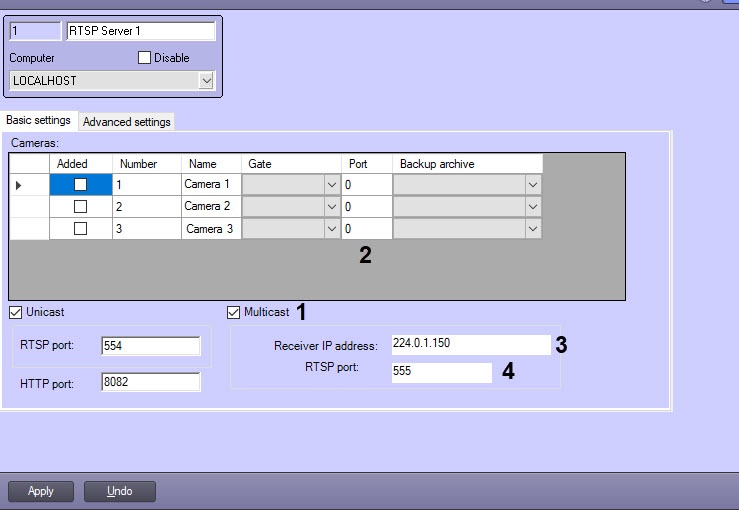
Task: Expand the Gate dropdown for Camera 1
Action: (x=332, y=185)
